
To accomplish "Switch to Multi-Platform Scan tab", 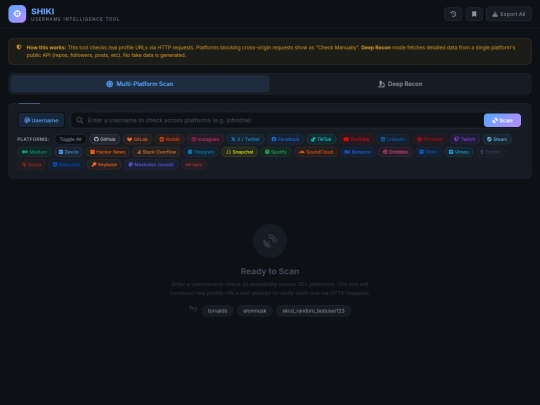I will tap(140, 84).
